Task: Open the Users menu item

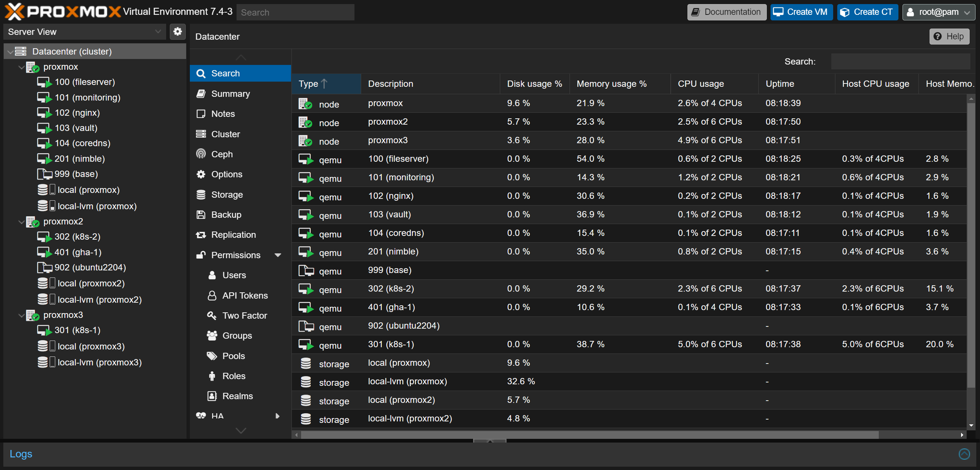Action: click(240, 275)
